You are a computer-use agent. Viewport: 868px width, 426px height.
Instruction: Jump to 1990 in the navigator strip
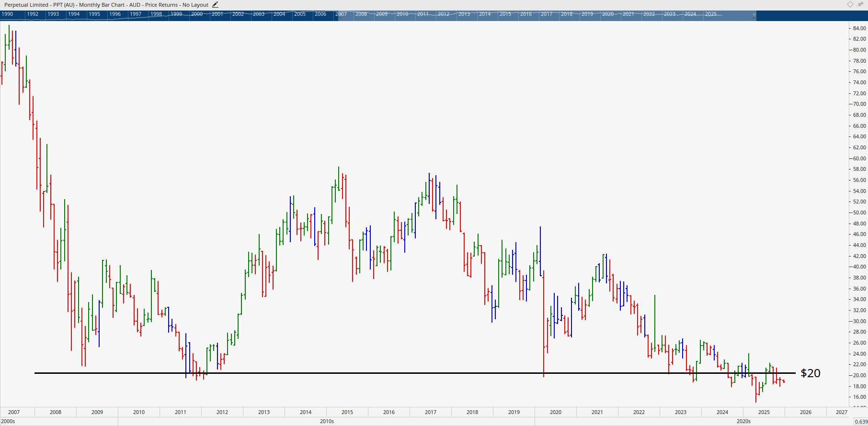coord(7,14)
